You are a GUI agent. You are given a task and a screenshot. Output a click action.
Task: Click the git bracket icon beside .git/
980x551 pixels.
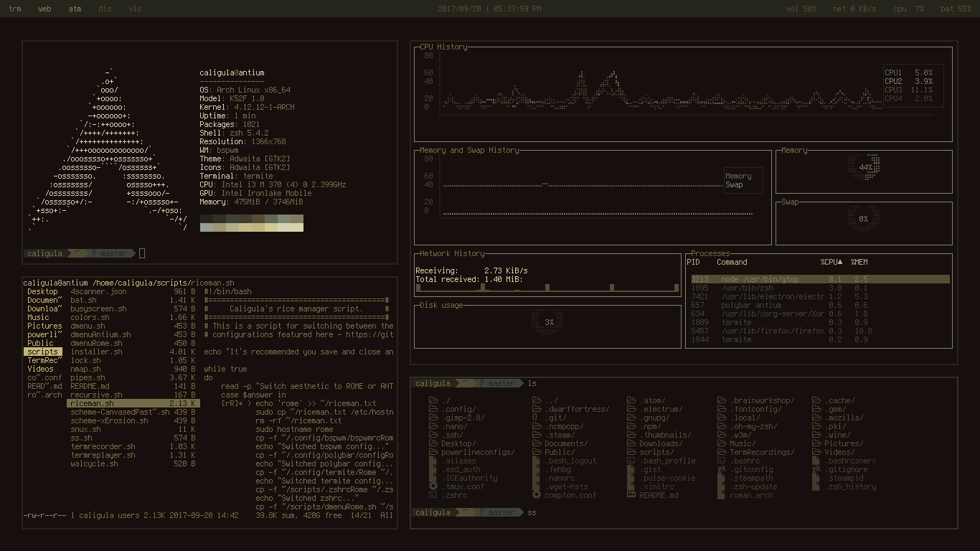[535, 418]
